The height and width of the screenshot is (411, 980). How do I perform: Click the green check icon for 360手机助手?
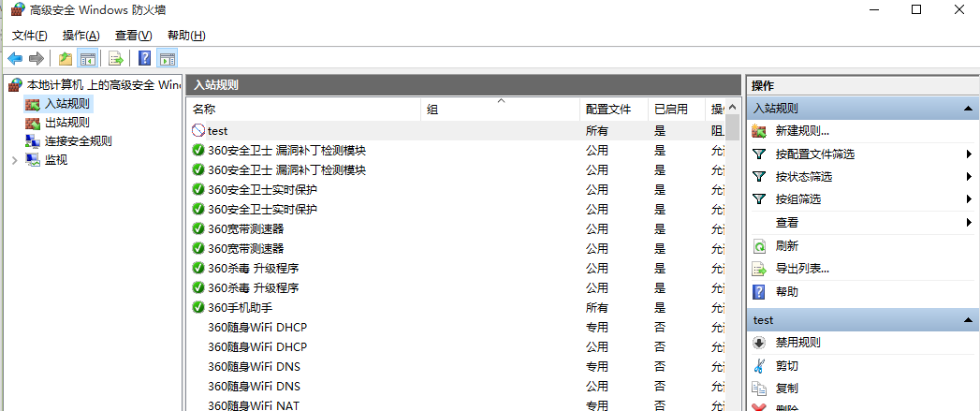[x=198, y=307]
